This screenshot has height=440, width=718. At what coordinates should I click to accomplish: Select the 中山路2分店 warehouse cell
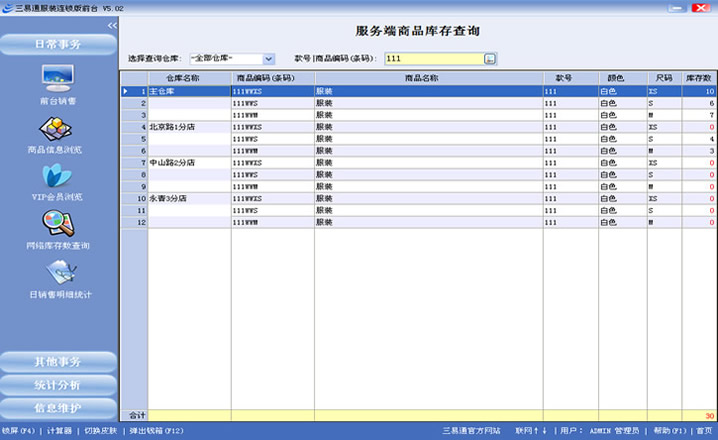pyautogui.click(x=189, y=163)
